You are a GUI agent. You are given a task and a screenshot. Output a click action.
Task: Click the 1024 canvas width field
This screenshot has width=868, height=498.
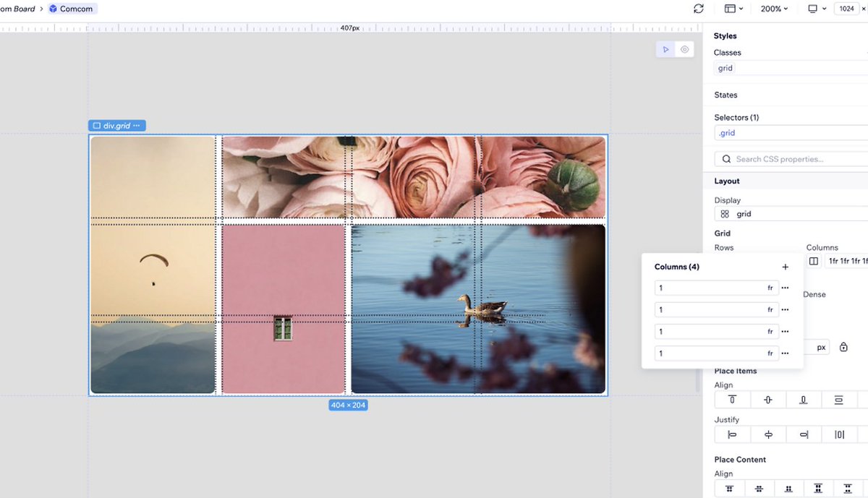click(847, 9)
